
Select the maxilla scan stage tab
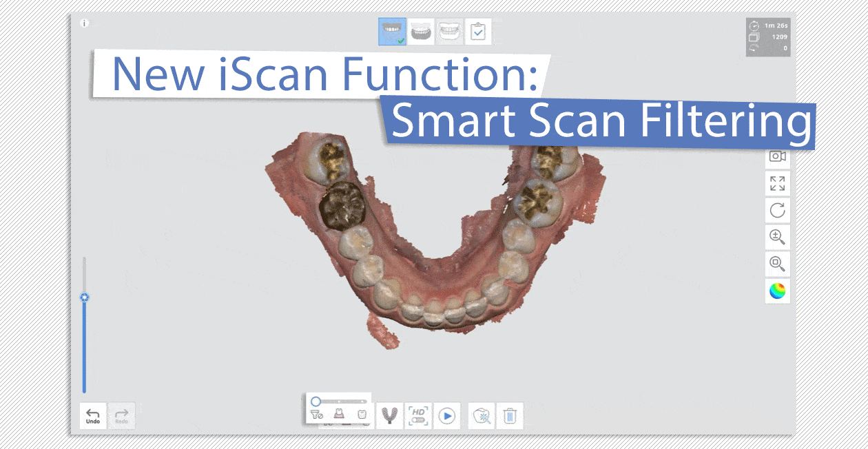coord(393,32)
